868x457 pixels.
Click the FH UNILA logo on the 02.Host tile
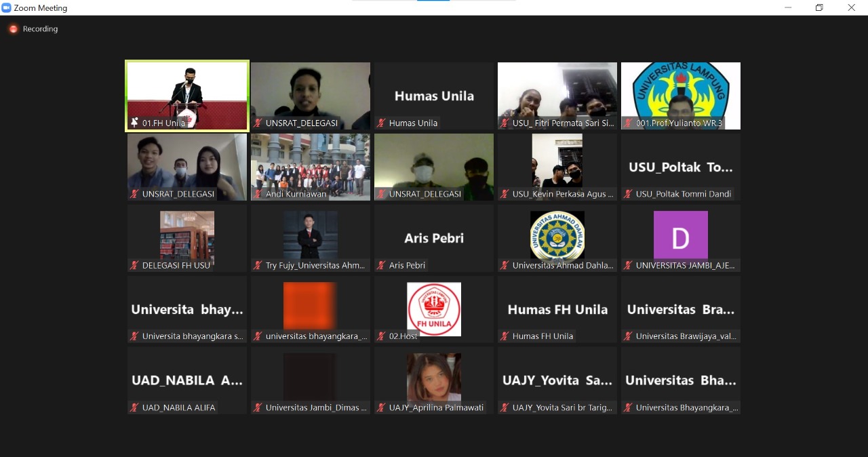click(434, 308)
